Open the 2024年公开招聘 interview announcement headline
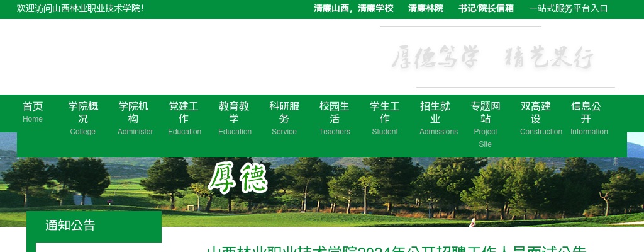This screenshot has height=252, width=644. [396, 249]
